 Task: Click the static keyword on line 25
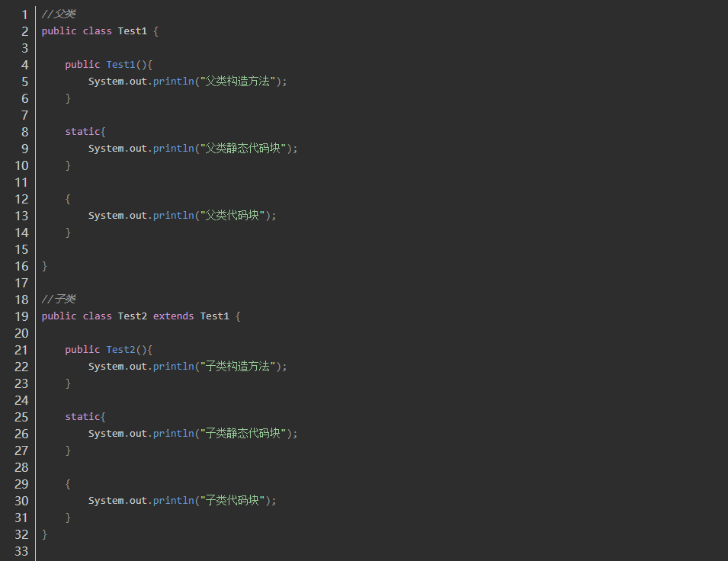click(82, 417)
